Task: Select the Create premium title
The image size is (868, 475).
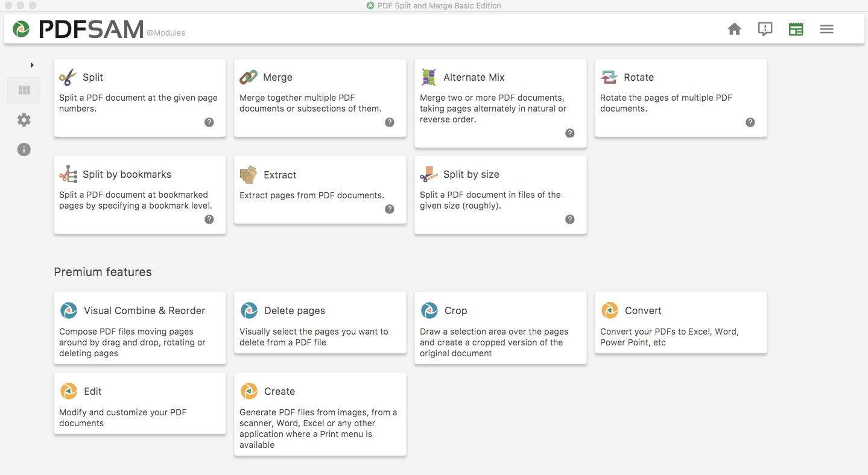Action: [x=279, y=391]
